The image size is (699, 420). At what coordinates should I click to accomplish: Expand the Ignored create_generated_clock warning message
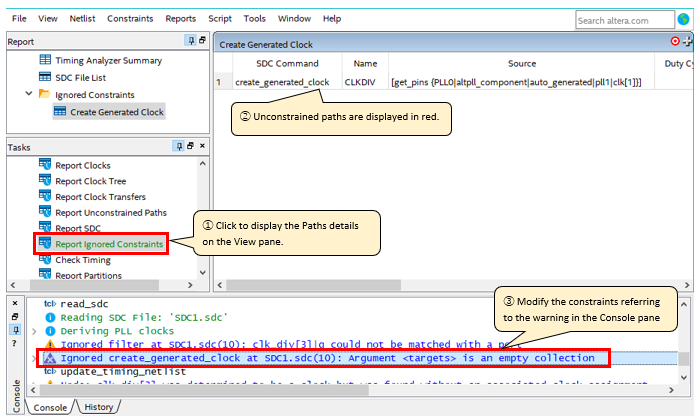tap(36, 357)
